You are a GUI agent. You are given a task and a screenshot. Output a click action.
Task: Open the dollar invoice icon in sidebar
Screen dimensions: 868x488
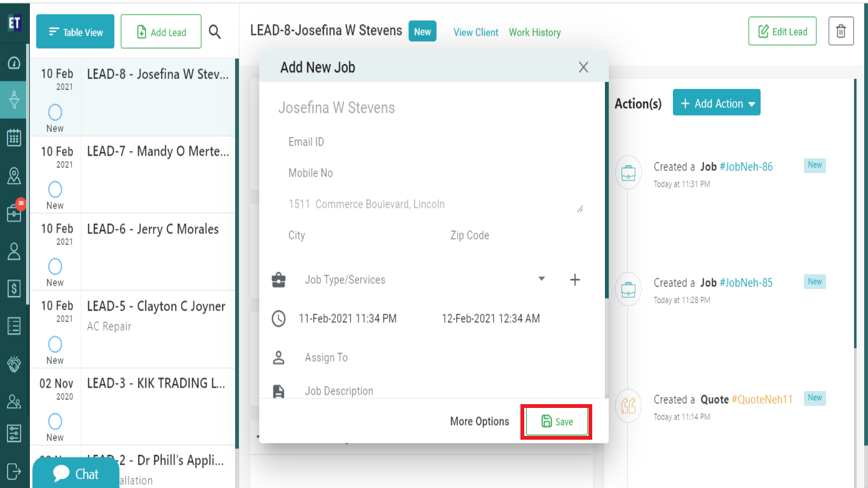coord(14,288)
